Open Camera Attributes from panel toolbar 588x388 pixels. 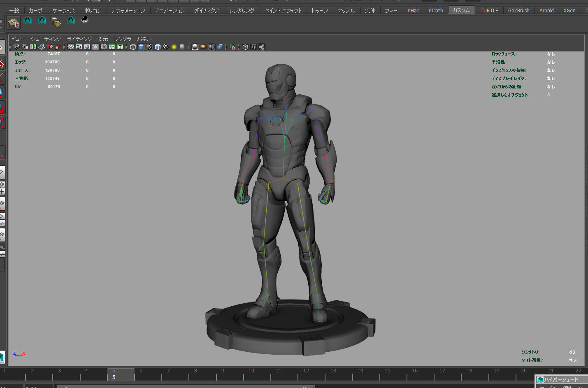coord(25,47)
